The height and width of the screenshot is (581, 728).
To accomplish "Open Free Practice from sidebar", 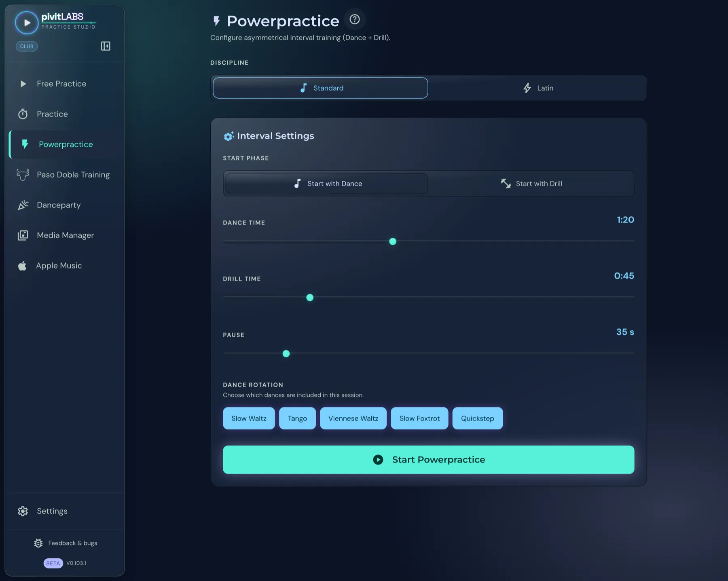I will [x=65, y=84].
